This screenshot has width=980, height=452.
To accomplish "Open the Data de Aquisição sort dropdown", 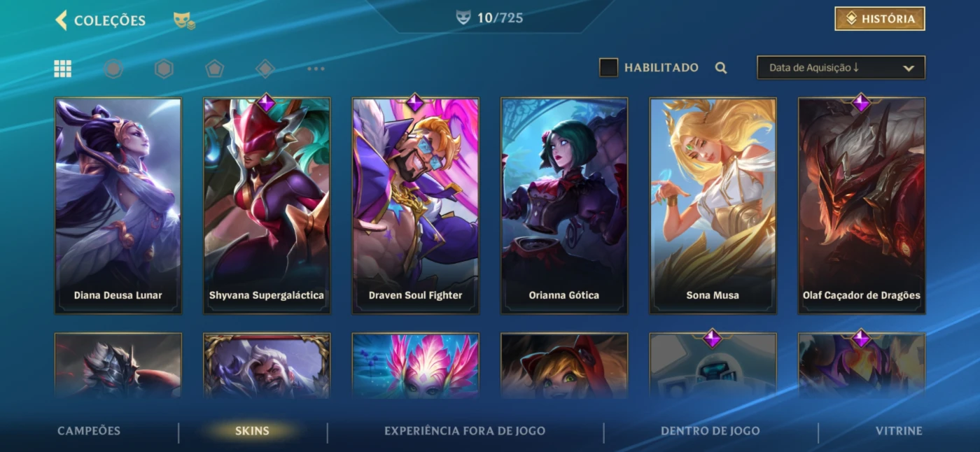I will [841, 68].
